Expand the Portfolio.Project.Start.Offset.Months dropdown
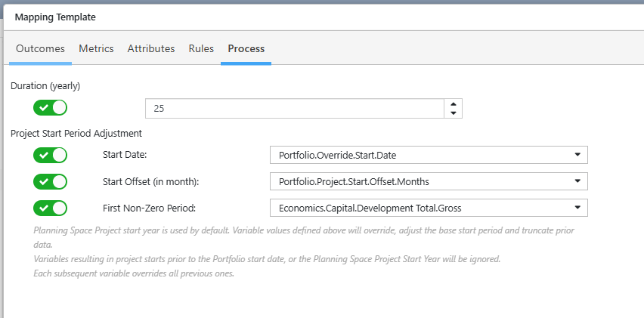Viewport: 644px width, 318px height. pyautogui.click(x=429, y=181)
